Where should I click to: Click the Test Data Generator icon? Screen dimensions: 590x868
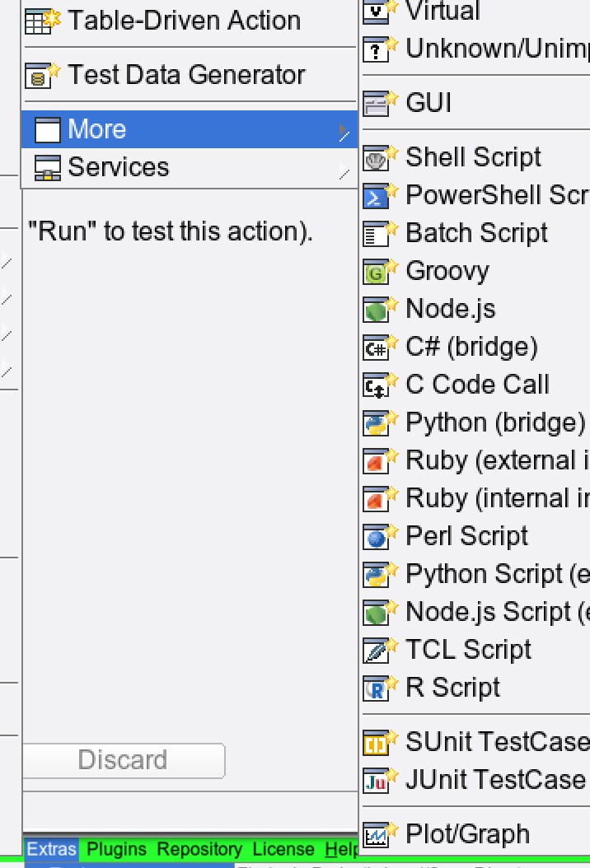coord(41,75)
